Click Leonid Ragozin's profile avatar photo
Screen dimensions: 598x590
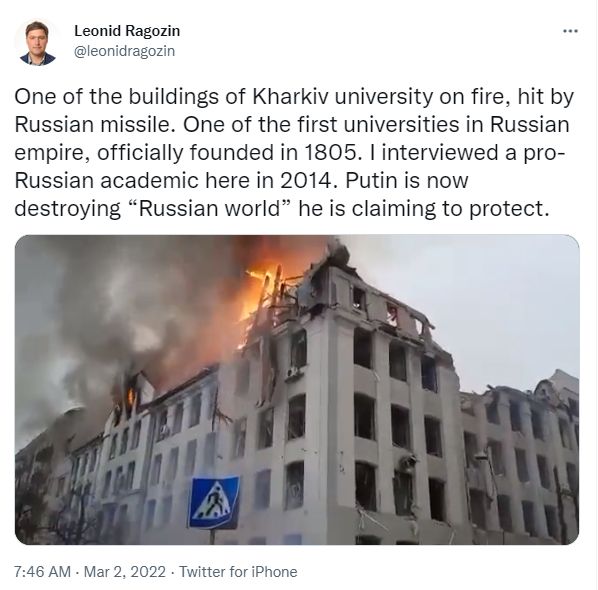click(37, 42)
